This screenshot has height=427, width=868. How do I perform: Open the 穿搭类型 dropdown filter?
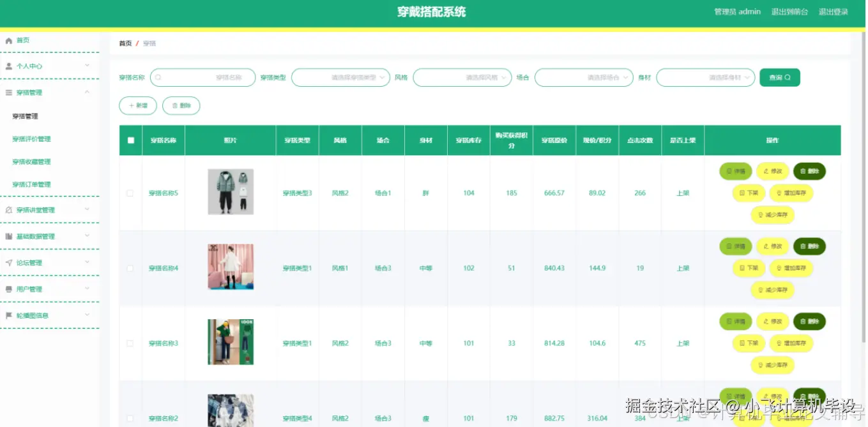(340, 78)
